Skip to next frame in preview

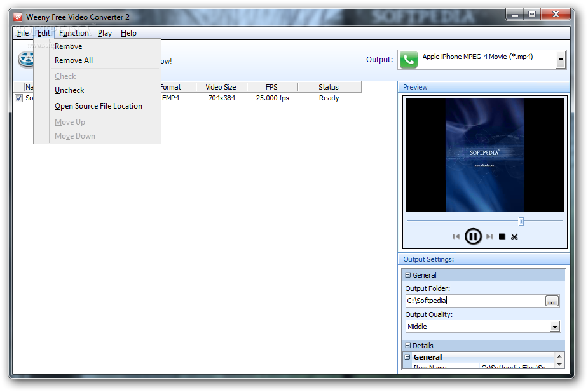click(x=489, y=236)
